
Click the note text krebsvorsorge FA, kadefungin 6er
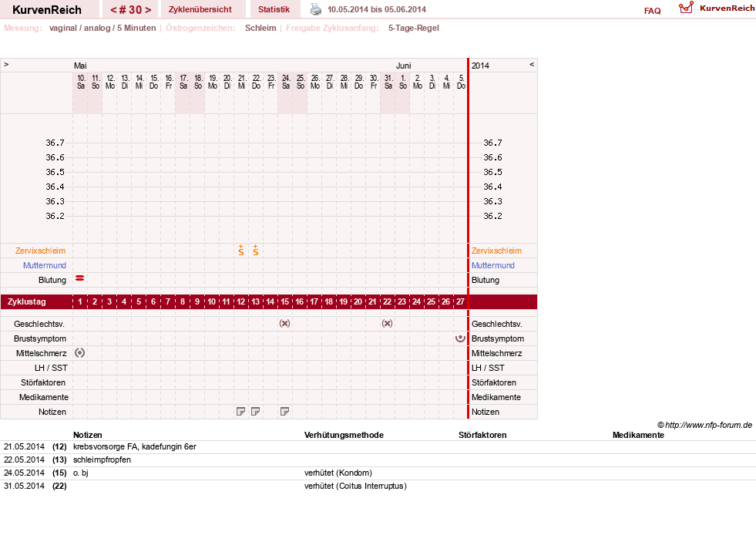pyautogui.click(x=135, y=446)
